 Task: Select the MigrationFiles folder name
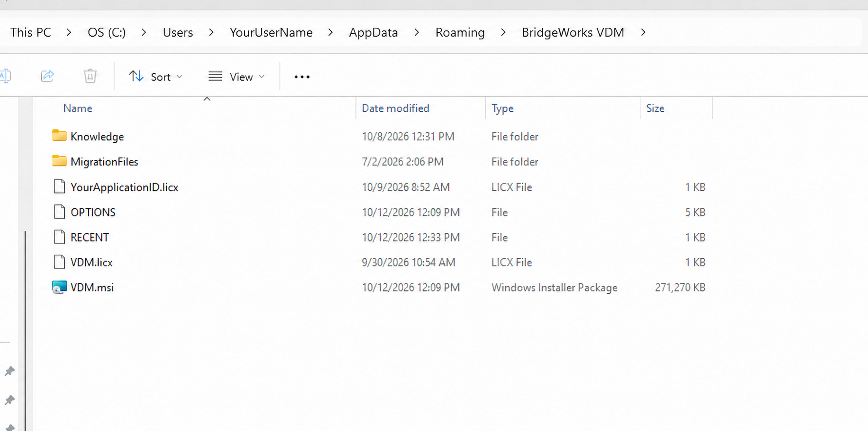[104, 162]
